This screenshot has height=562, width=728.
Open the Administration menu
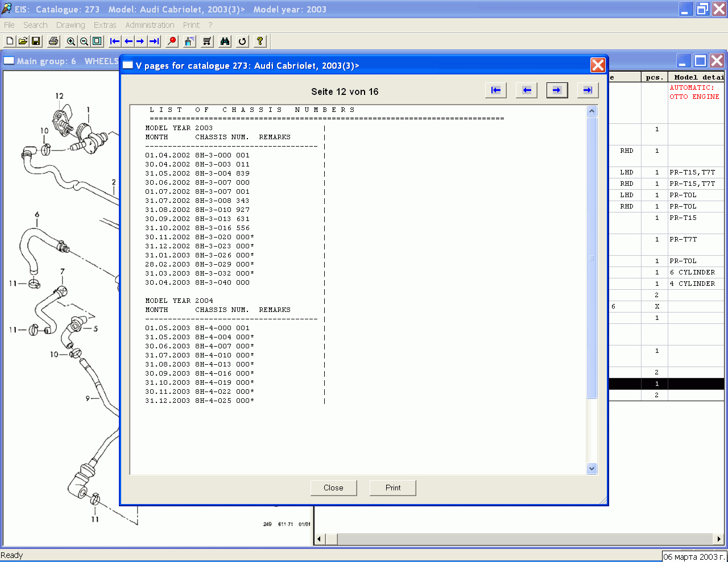click(x=150, y=25)
